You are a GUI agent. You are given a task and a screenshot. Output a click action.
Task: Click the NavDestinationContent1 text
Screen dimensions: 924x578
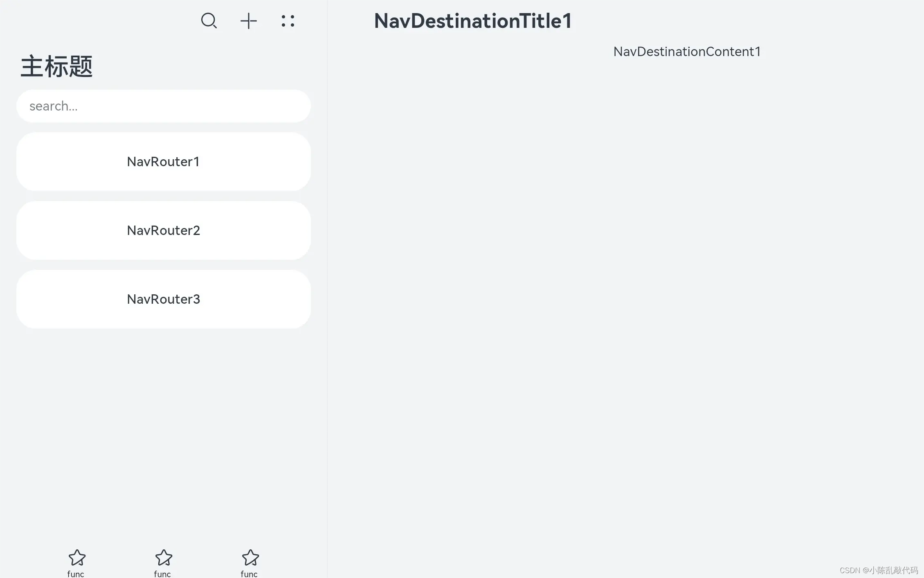coord(687,52)
